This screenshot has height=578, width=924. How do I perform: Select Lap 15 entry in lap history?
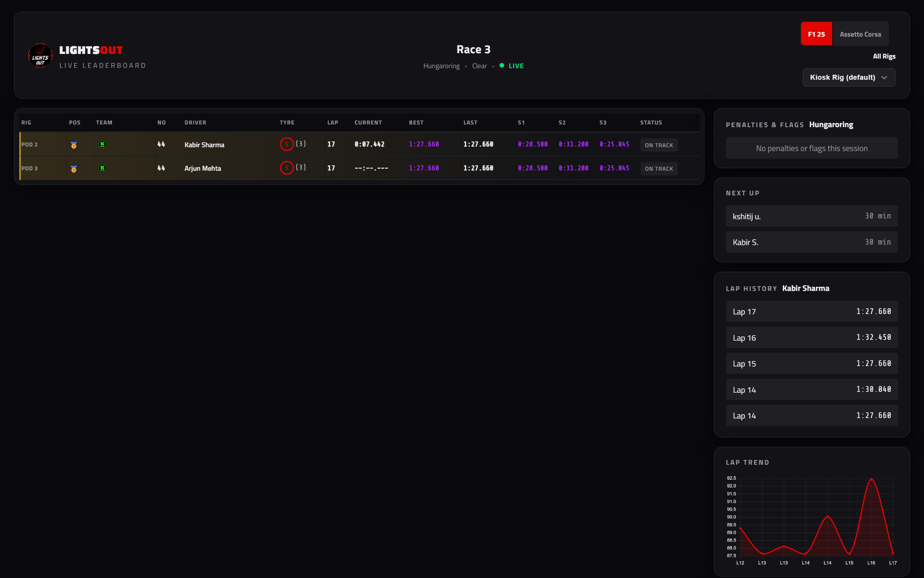[x=812, y=363]
